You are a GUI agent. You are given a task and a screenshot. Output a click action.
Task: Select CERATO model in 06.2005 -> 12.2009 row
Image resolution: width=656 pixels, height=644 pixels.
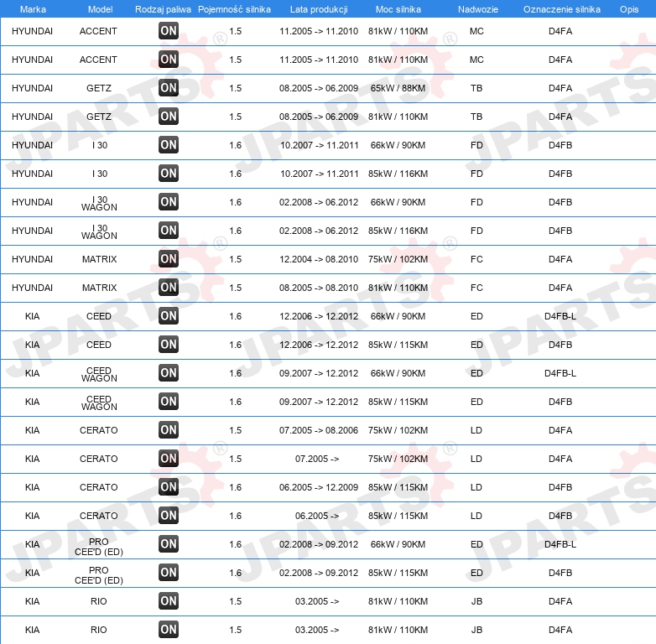(99, 487)
